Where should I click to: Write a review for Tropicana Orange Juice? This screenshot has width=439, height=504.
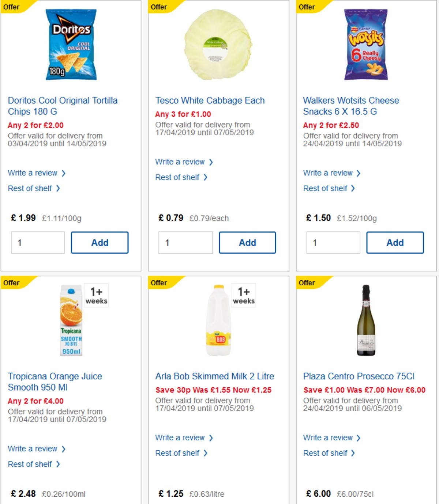33,448
